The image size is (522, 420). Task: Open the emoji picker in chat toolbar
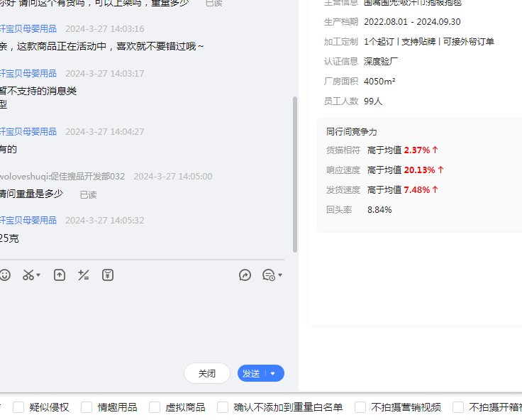click(x=5, y=275)
